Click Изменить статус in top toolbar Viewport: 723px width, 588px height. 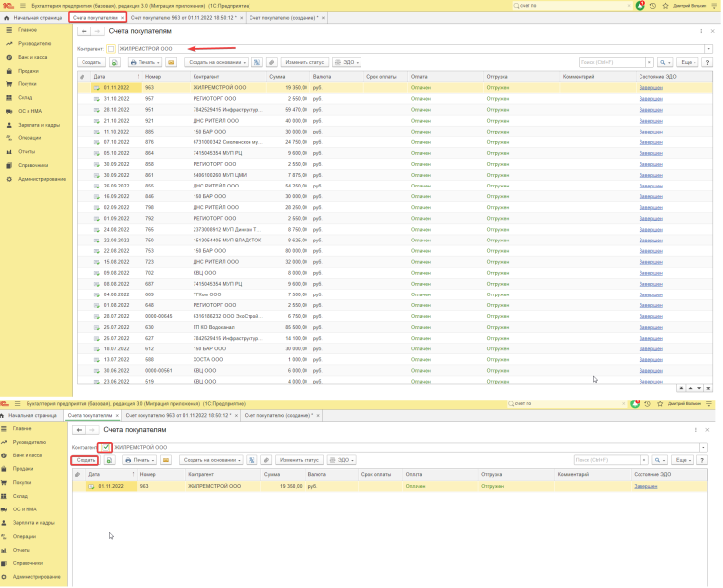tap(305, 62)
